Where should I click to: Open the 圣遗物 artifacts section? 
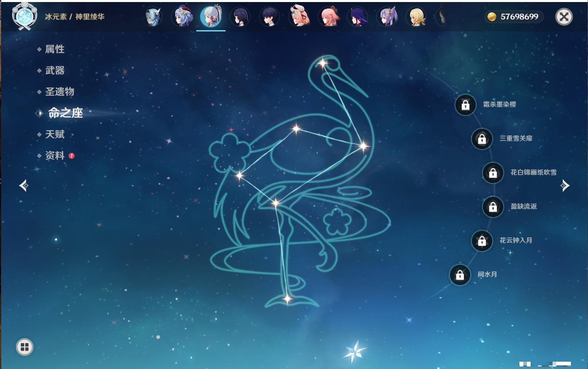pos(59,92)
